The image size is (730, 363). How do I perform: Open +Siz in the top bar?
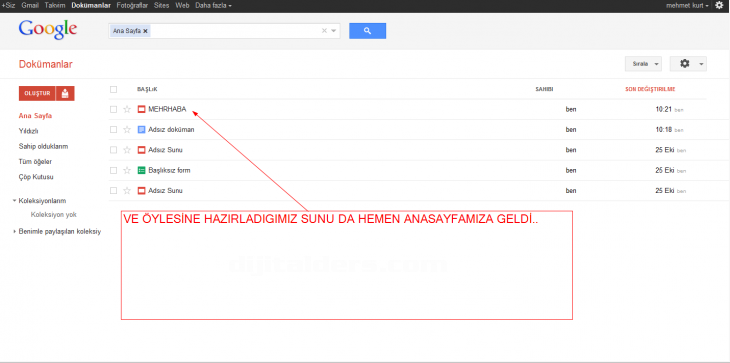[8, 5]
